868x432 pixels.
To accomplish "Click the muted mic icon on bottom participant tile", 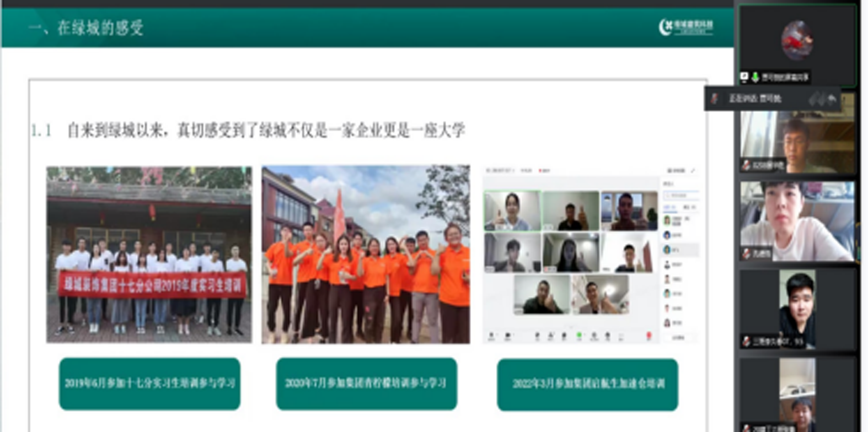I will click(746, 428).
